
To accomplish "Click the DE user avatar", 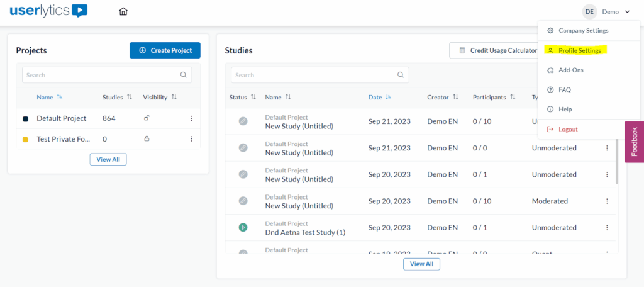I will pos(589,11).
